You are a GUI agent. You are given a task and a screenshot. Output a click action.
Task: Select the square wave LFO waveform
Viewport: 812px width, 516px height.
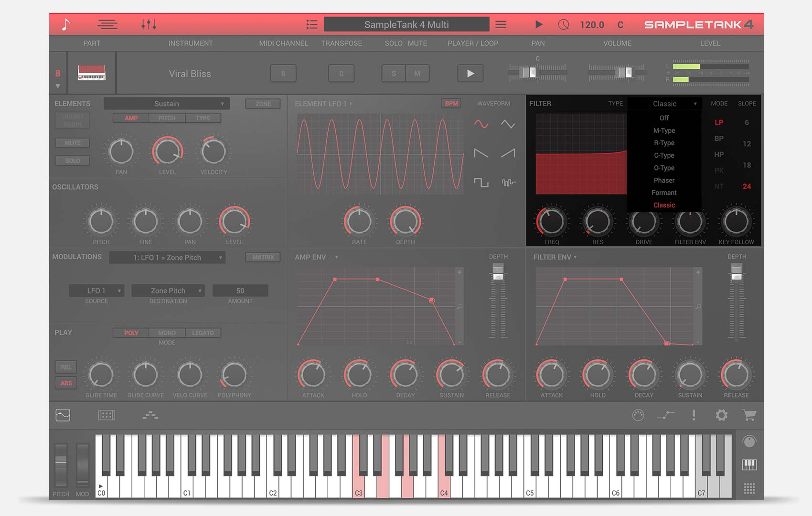coord(481,183)
